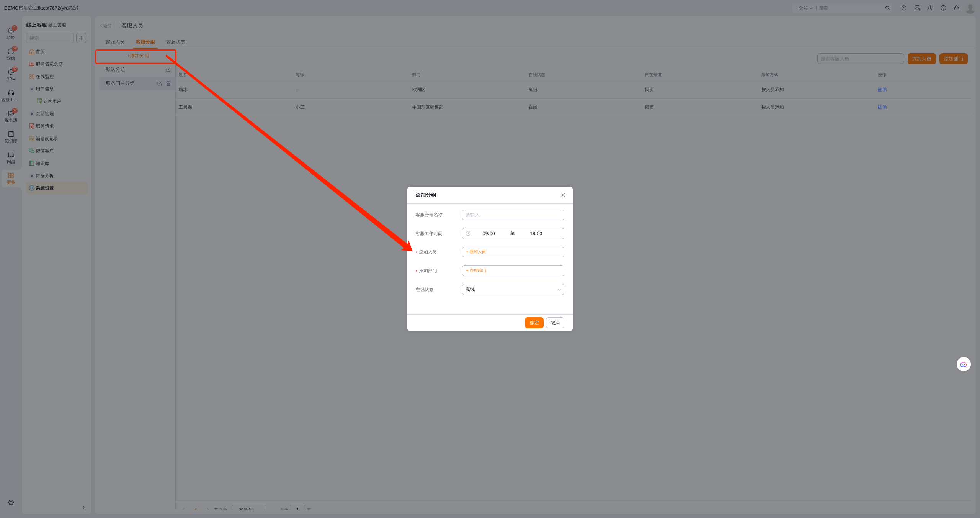Click 确定 to confirm the new group
Screen dimensions: 980x518
(x=534, y=323)
